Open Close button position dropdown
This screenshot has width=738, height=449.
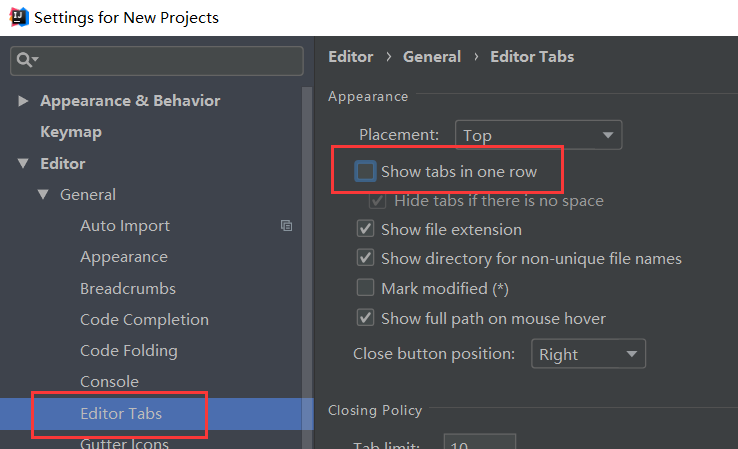587,354
